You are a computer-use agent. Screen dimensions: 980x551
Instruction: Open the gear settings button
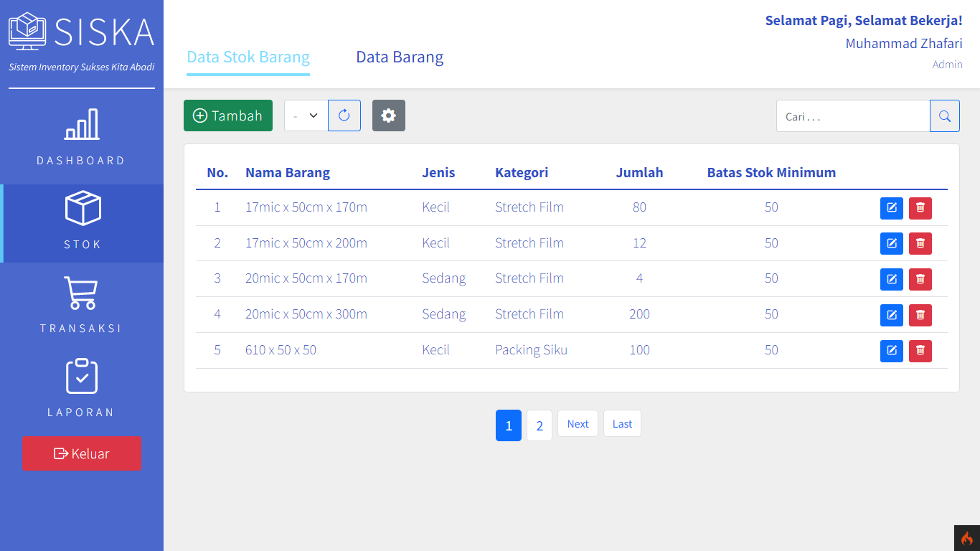pyautogui.click(x=389, y=116)
